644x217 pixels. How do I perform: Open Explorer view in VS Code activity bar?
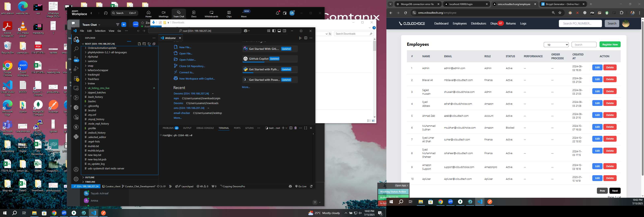point(76,39)
